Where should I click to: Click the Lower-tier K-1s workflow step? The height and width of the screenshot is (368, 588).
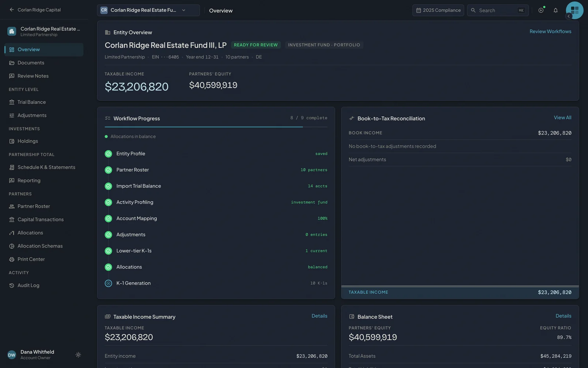point(216,251)
